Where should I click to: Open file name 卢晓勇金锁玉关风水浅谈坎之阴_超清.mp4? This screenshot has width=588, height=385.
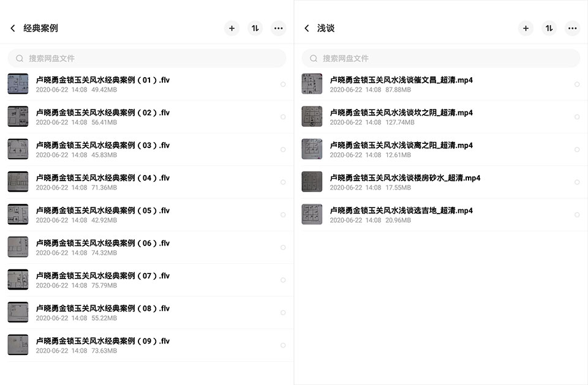click(x=401, y=113)
